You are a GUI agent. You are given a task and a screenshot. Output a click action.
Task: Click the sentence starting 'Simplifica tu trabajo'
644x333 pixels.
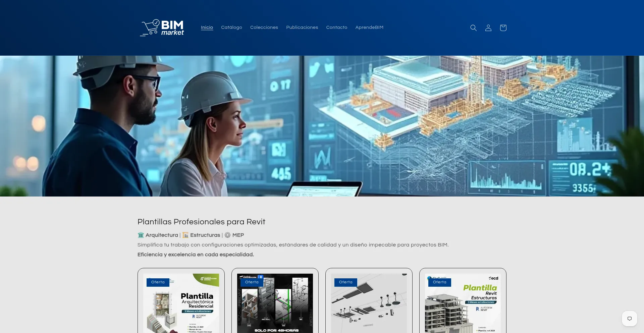click(293, 245)
